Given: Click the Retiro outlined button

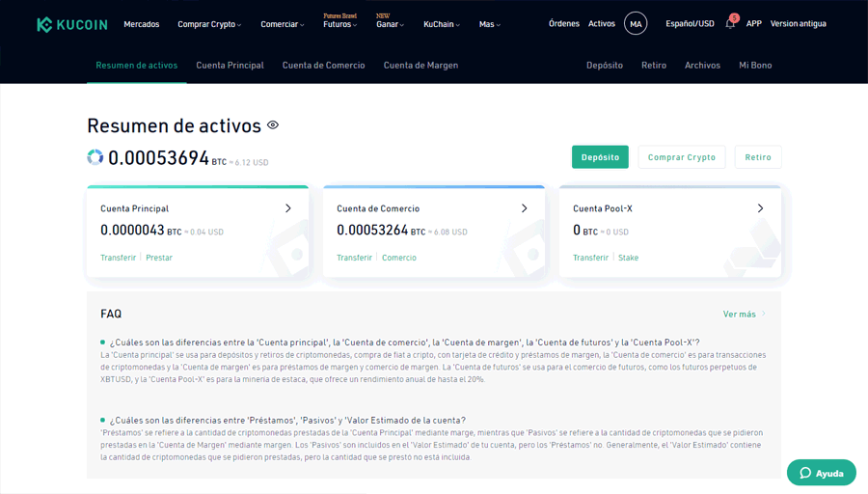Looking at the screenshot, I should [758, 157].
